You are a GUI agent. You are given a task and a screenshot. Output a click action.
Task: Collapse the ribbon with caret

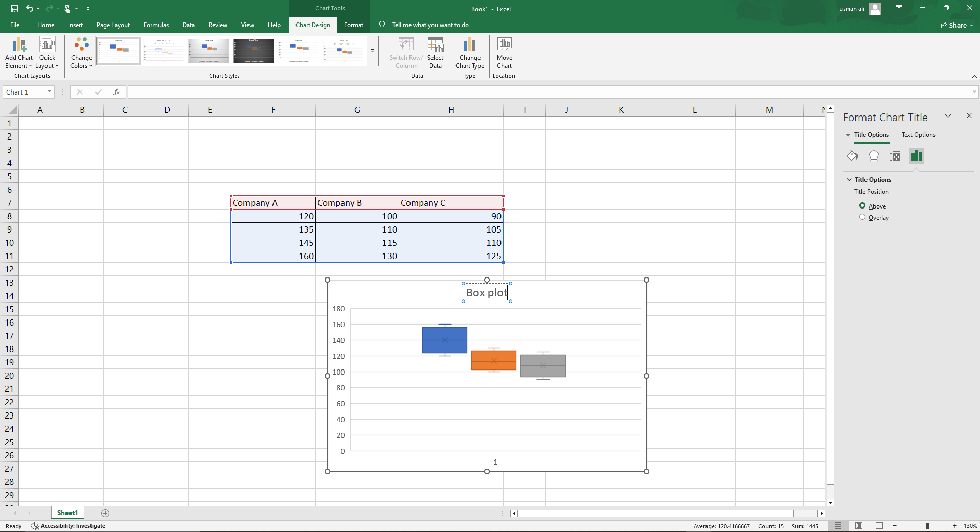pyautogui.click(x=974, y=76)
